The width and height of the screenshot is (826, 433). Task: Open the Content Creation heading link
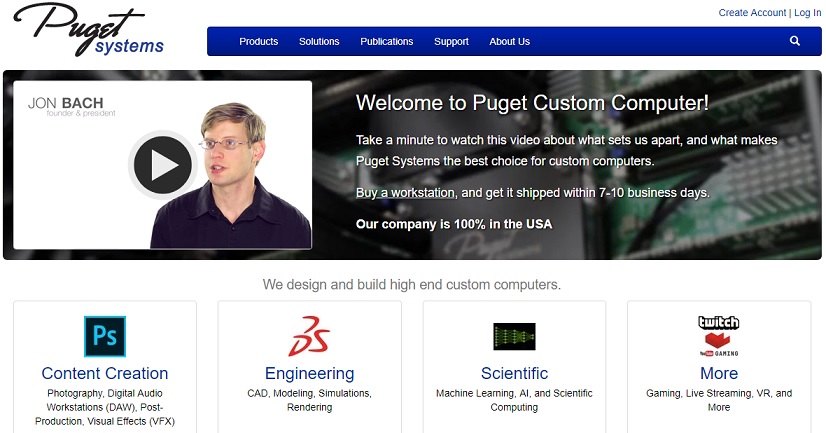[105, 373]
